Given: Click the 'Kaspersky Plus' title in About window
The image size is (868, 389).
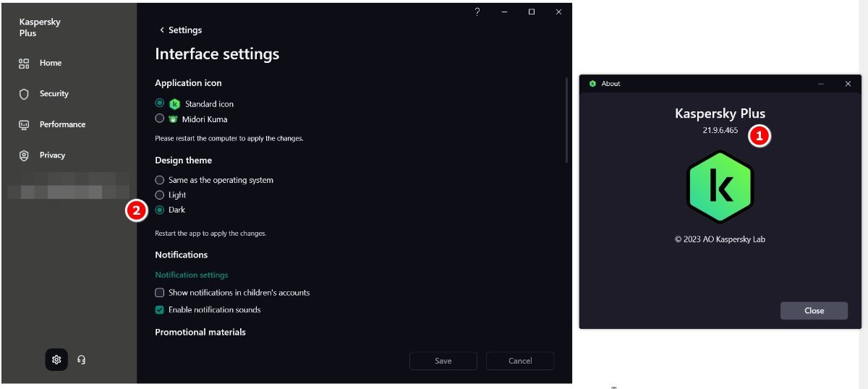Looking at the screenshot, I should click(x=720, y=114).
